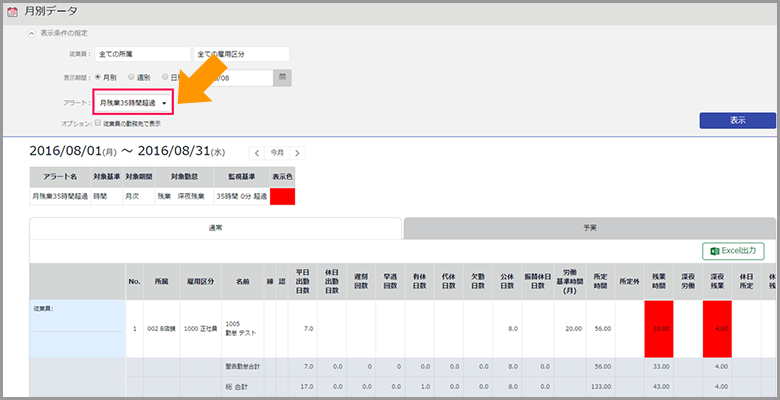Switch to the 予実 tab
The height and width of the screenshot is (400, 780).
(x=588, y=228)
